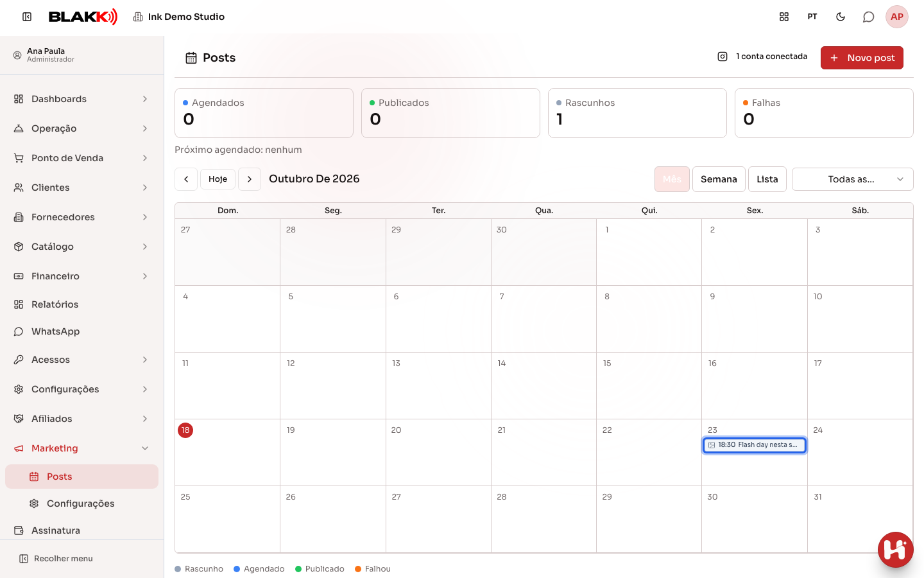Open the red floating help widget

point(896,550)
